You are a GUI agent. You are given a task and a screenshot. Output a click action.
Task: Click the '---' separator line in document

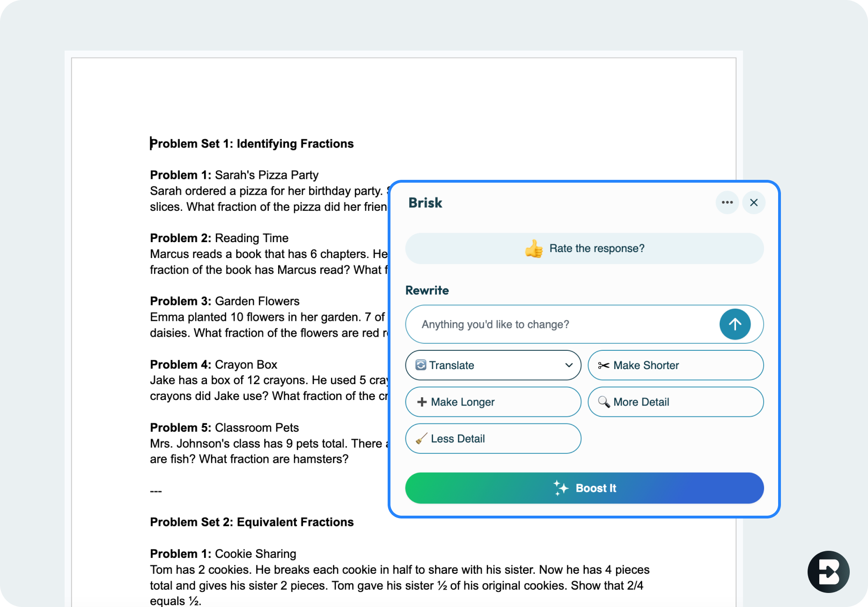point(156,491)
